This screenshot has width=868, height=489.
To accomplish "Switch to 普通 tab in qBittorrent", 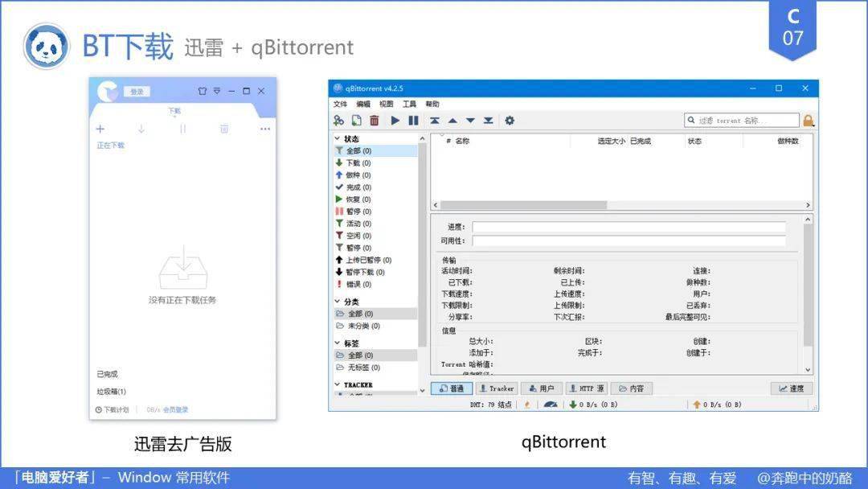I will click(x=452, y=388).
